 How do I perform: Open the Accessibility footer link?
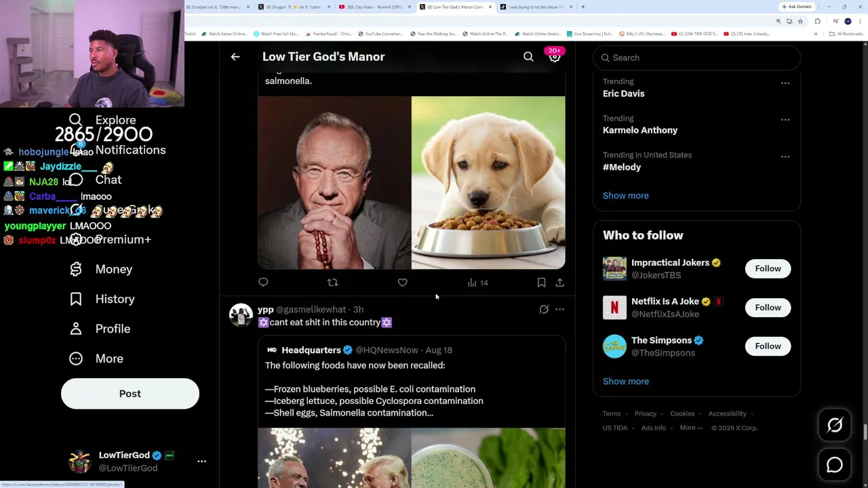pyautogui.click(x=727, y=413)
